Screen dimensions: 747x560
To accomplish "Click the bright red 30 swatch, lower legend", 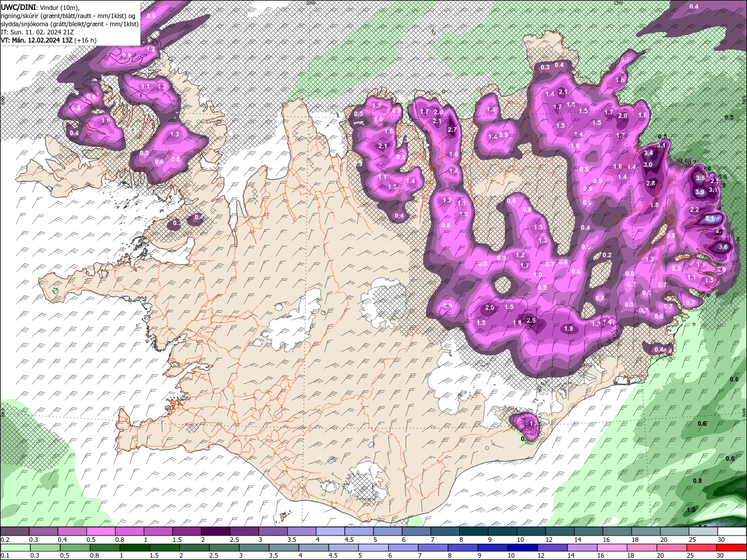I will (731, 547).
